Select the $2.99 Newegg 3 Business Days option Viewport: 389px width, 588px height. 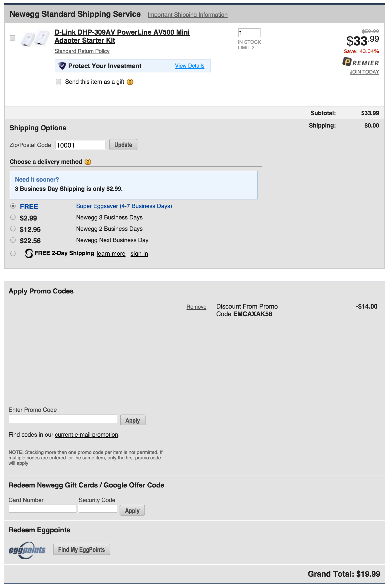coord(13,218)
